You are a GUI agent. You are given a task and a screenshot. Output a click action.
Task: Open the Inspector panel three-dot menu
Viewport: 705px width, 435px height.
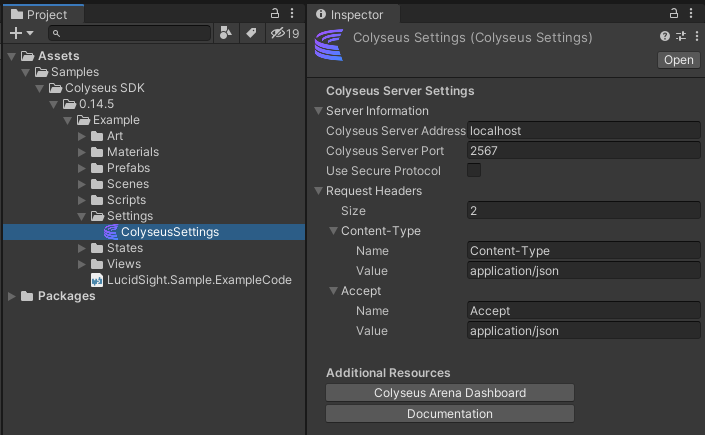(x=691, y=13)
